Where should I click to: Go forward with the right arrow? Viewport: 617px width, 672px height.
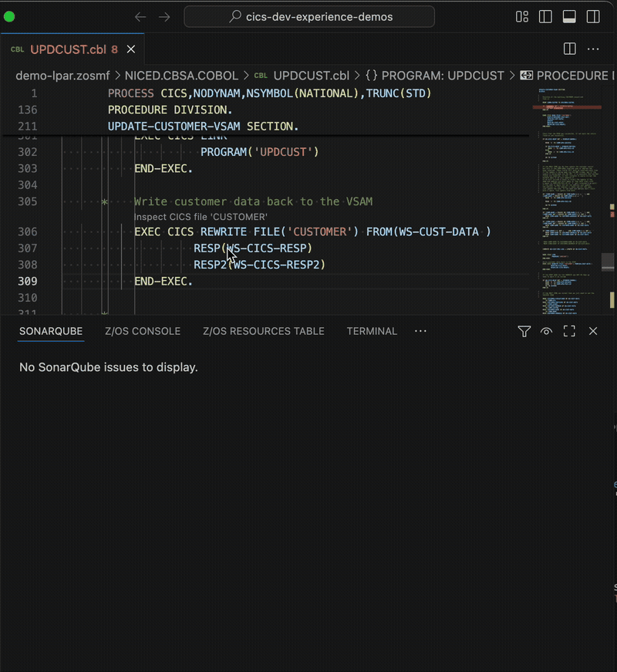tap(164, 17)
